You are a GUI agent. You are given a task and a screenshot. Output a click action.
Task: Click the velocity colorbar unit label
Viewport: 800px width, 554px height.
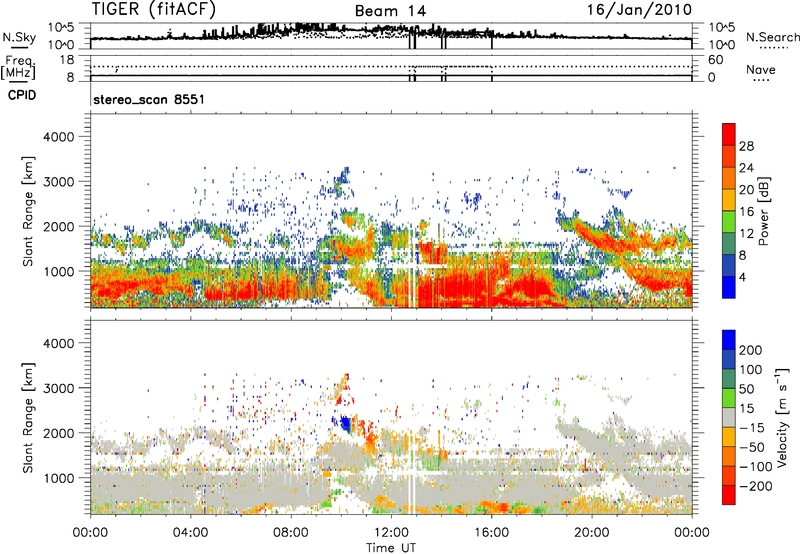pyautogui.click(x=782, y=417)
